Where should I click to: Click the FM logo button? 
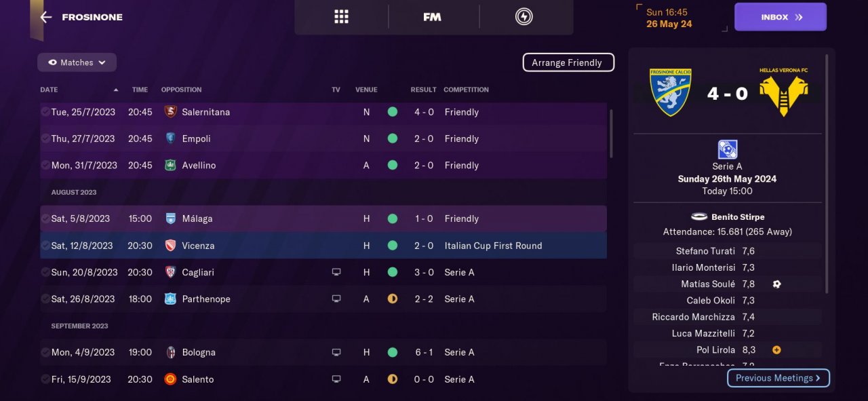(x=432, y=17)
